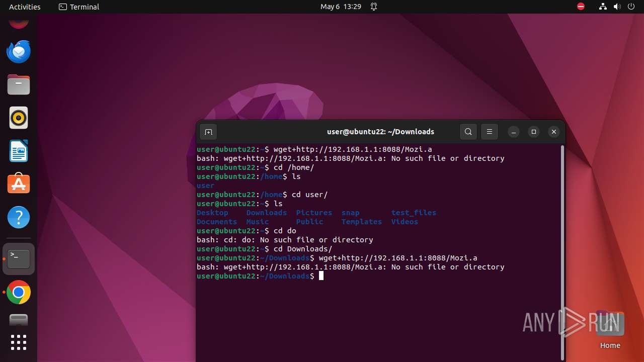
Task: Open the Home folder desktop icon
Action: coord(610,329)
